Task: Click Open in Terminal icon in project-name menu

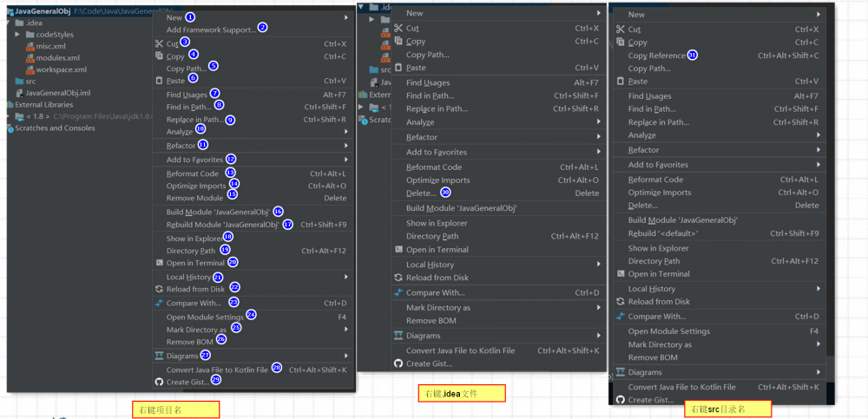Action: click(x=159, y=263)
